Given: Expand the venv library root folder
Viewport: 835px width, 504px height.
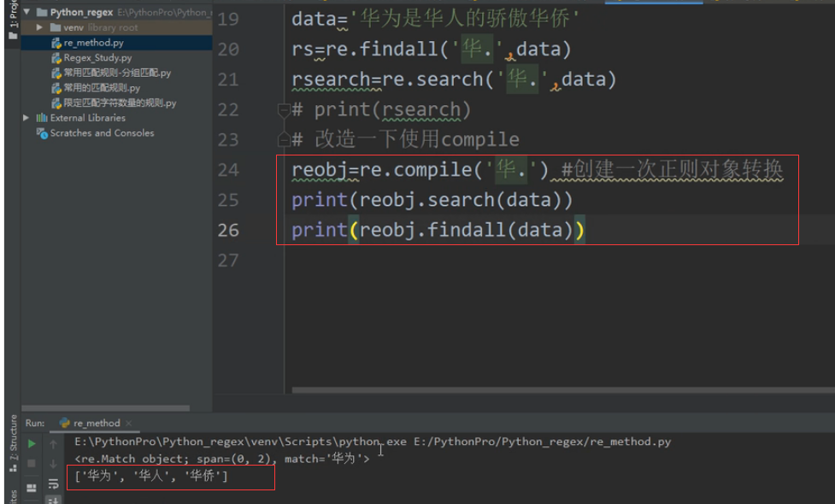Looking at the screenshot, I should (x=39, y=27).
